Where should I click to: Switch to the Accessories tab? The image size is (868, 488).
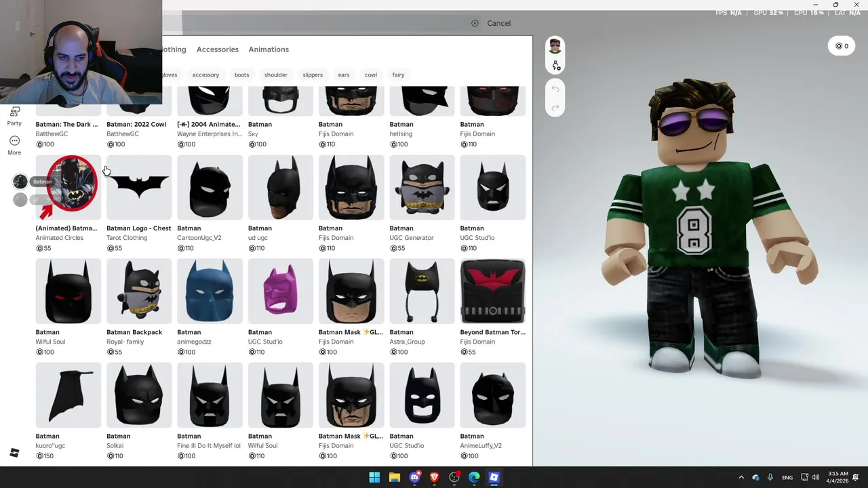[x=218, y=49]
